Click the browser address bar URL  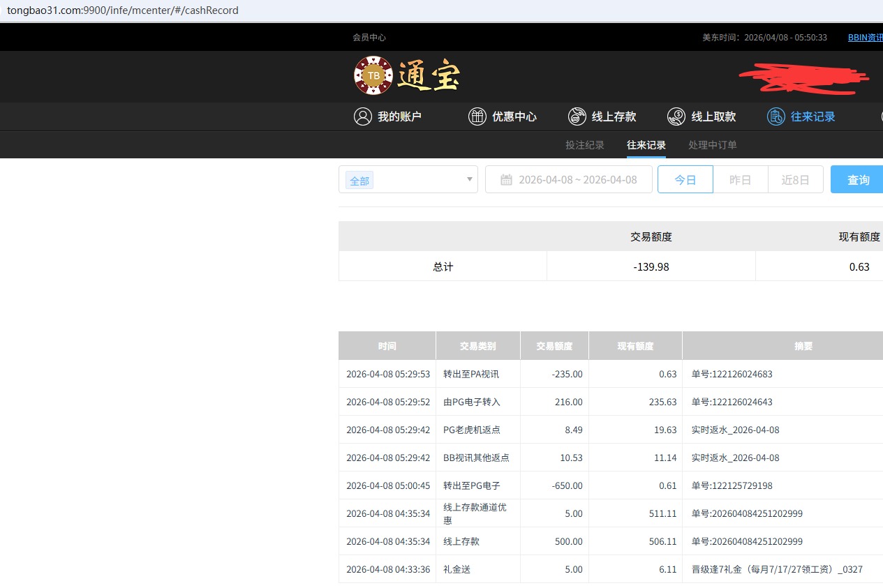pyautogui.click(x=123, y=10)
